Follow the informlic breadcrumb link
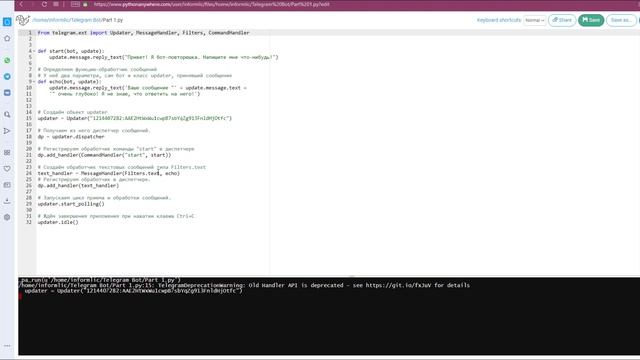 coord(58,20)
